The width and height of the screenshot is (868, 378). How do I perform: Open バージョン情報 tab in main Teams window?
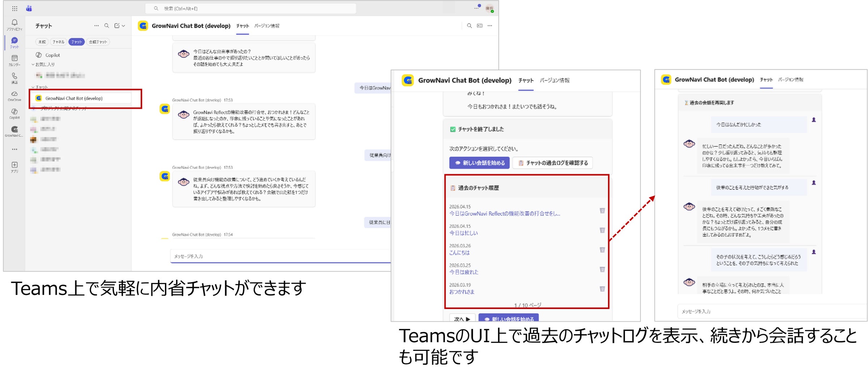pos(267,26)
